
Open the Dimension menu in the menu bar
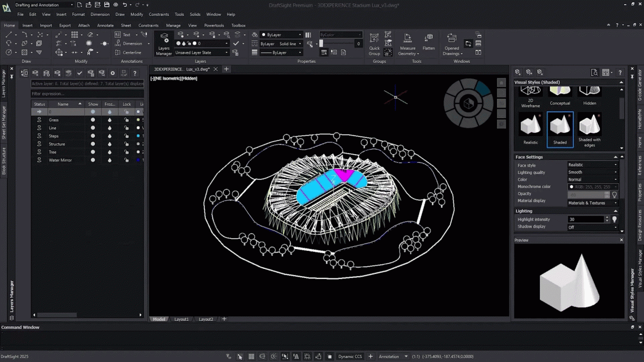pyautogui.click(x=100, y=14)
